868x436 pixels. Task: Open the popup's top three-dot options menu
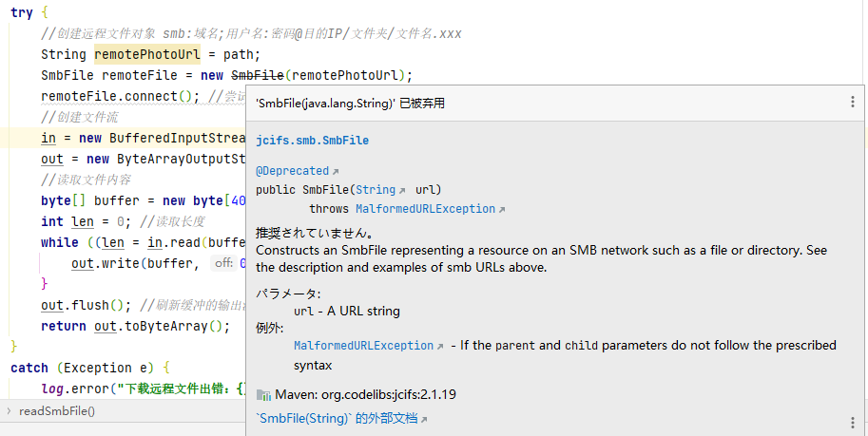coord(853,102)
